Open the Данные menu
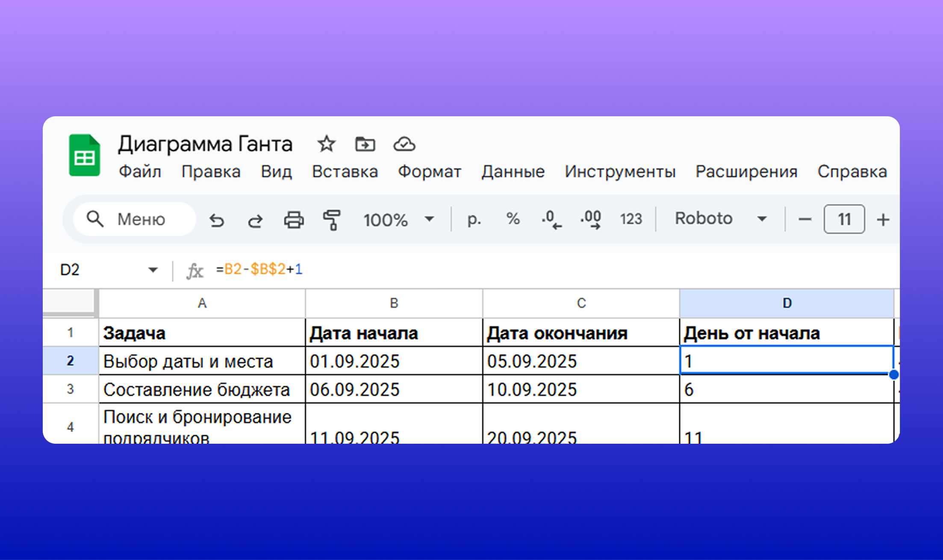Viewport: 943px width, 560px height. [513, 171]
